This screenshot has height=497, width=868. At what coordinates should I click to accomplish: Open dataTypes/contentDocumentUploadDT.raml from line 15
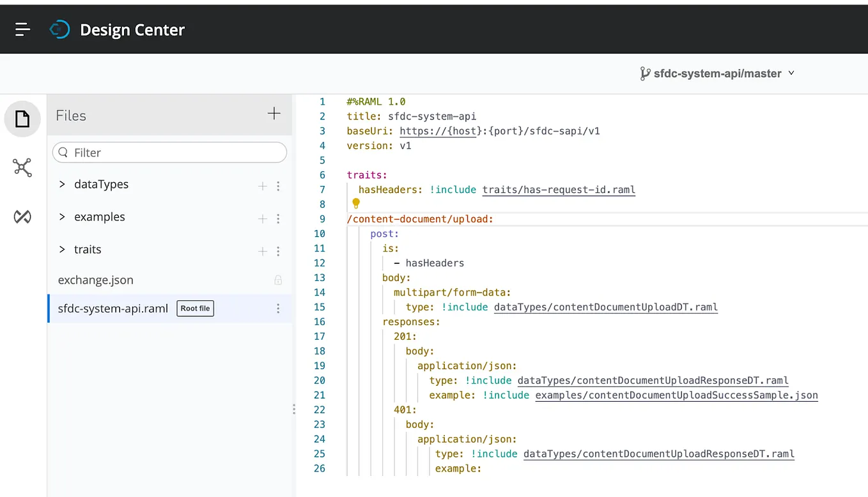(605, 307)
